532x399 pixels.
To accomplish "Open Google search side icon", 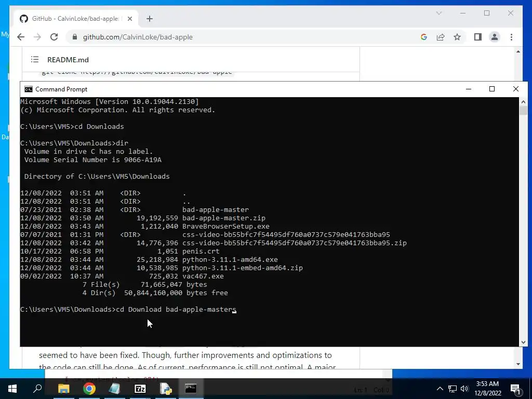I will pos(424,37).
